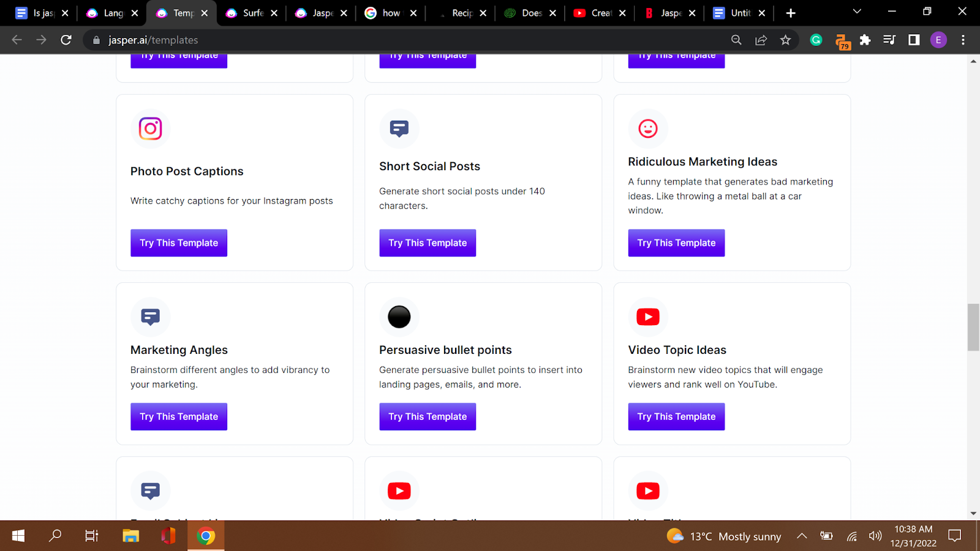Click the smiley face icon for Ridiculous Marketing Ideas
The width and height of the screenshot is (980, 551).
coord(648,129)
